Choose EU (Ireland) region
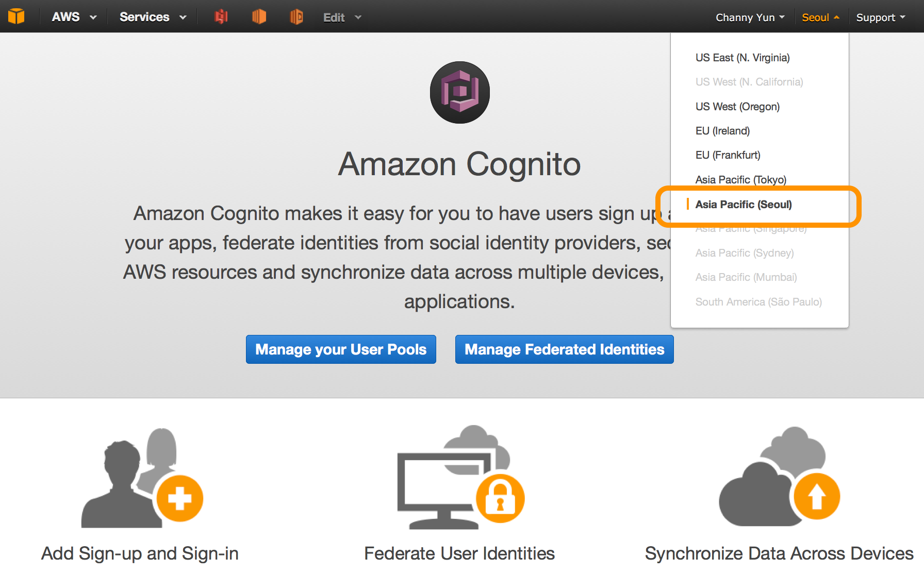Viewport: 924px width, 574px height. coord(722,131)
